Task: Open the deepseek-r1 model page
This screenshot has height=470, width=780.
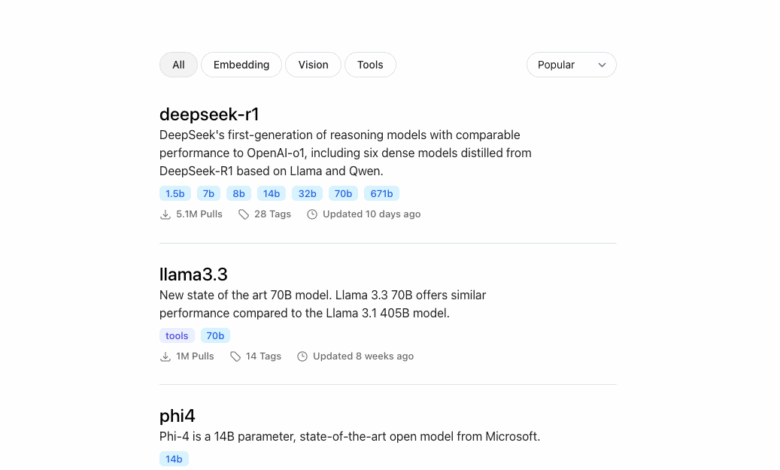Action: click(209, 114)
